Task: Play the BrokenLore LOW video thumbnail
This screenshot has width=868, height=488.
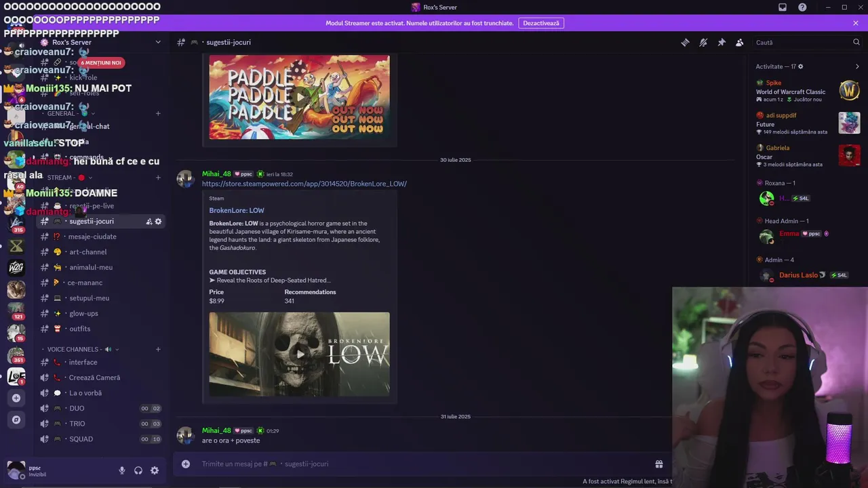Action: point(299,354)
